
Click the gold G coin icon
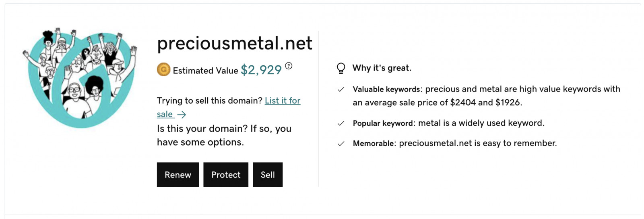(163, 70)
